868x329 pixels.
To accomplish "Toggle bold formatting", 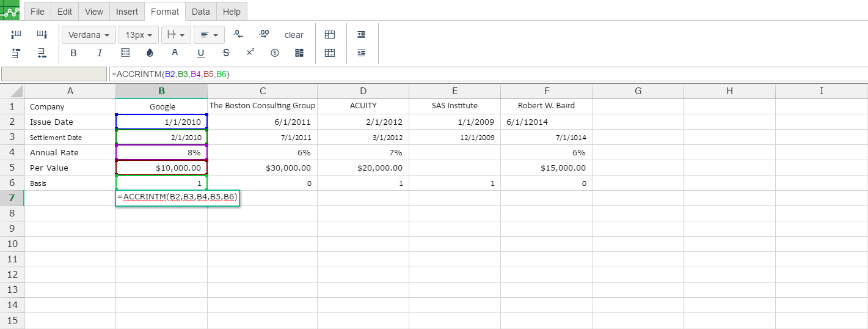I will click(74, 53).
